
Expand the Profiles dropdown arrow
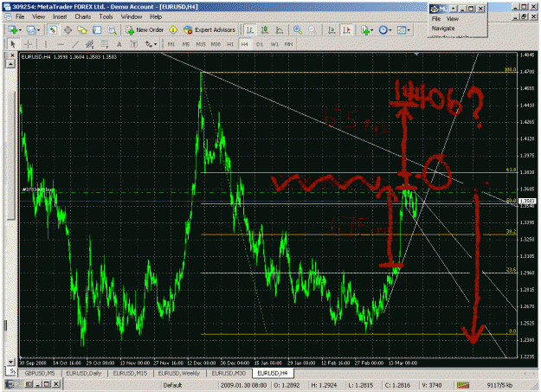(38, 30)
